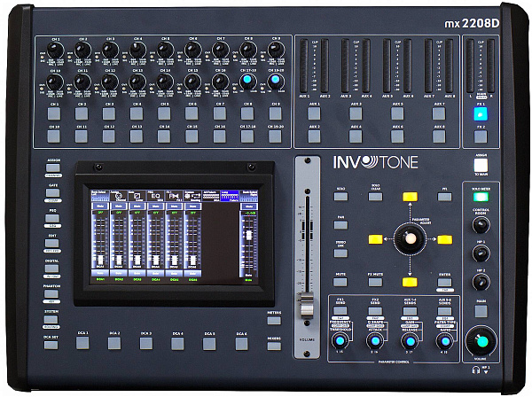Push the white ASSIGN TO MAIN button
Viewport: 532px width, 397px height.
pyautogui.click(x=481, y=166)
